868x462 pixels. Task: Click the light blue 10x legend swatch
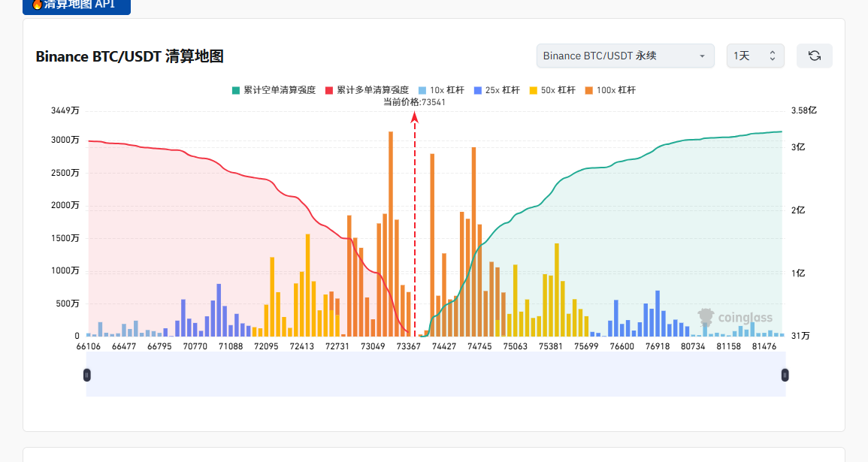pyautogui.click(x=423, y=90)
